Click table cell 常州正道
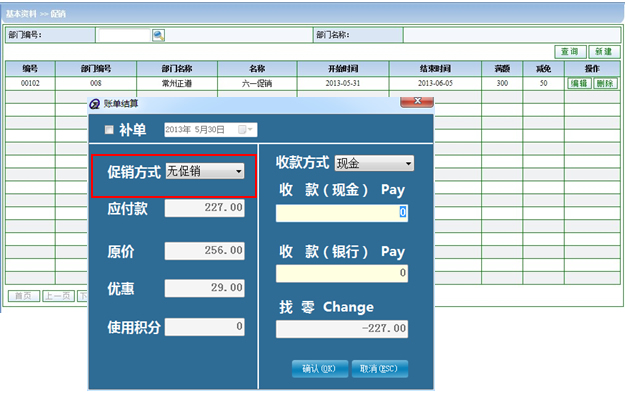 click(177, 83)
